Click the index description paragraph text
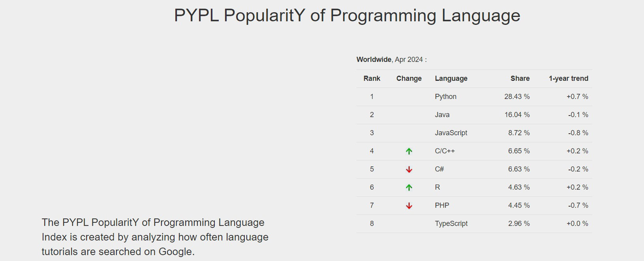Image resolution: width=644 pixels, height=261 pixels. pyautogui.click(x=155, y=237)
